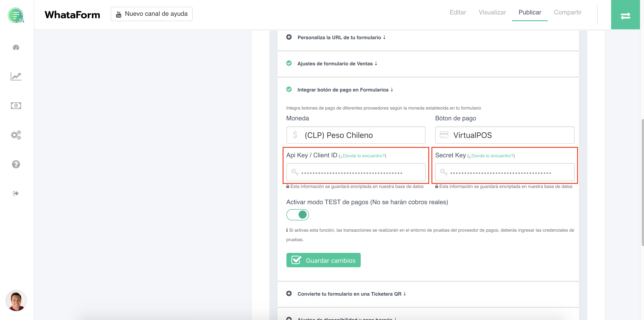Click the green checkmark beside Integrar botón de pago
Image resolution: width=644 pixels, height=320 pixels.
click(289, 89)
